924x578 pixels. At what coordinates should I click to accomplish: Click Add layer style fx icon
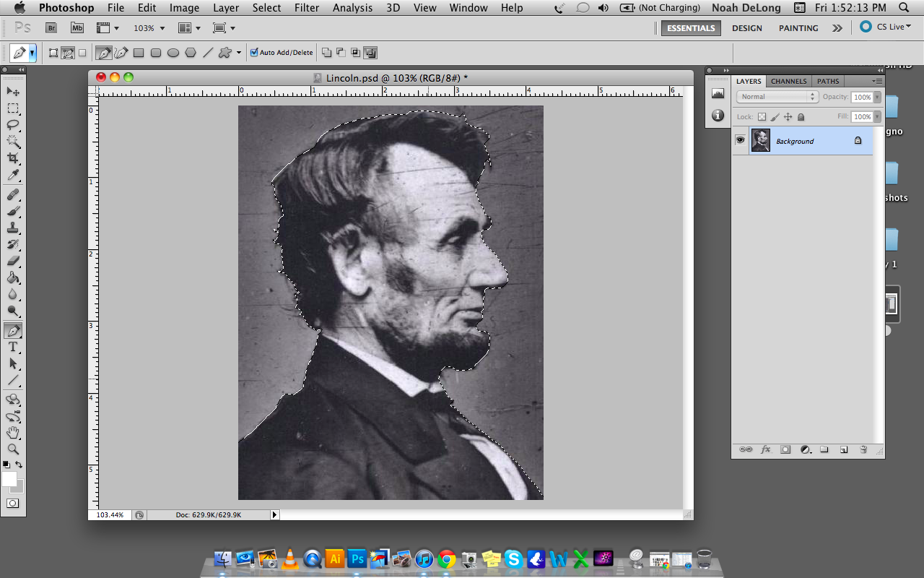click(x=766, y=449)
